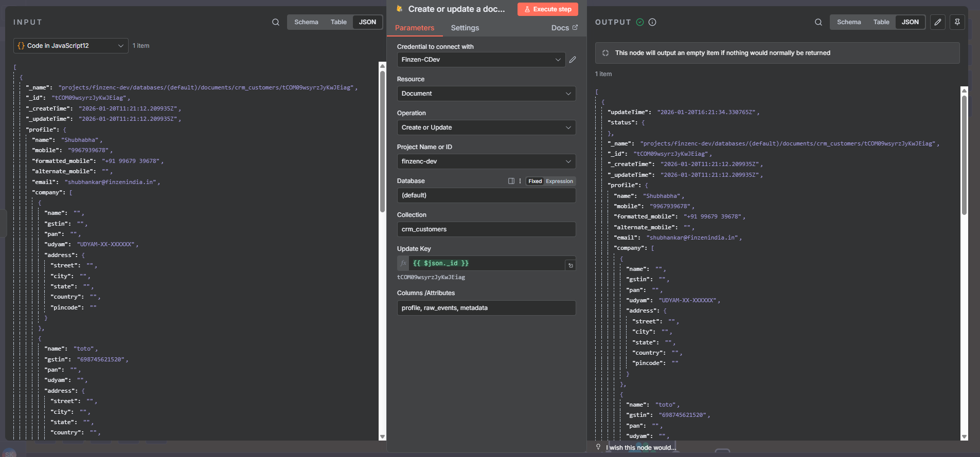980x457 pixels.
Task: Set Database field to Fixed mode
Action: click(x=535, y=181)
